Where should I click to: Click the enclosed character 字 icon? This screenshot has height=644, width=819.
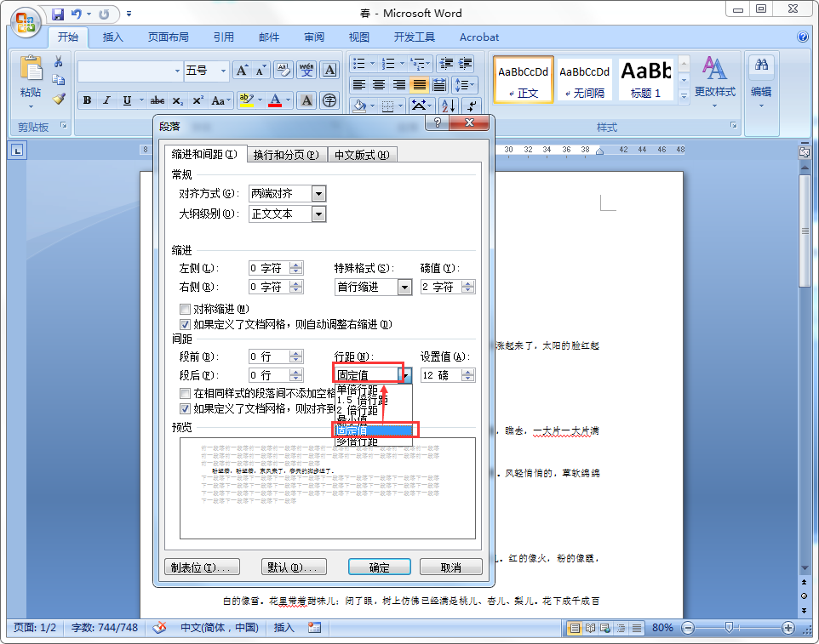pyautogui.click(x=329, y=100)
